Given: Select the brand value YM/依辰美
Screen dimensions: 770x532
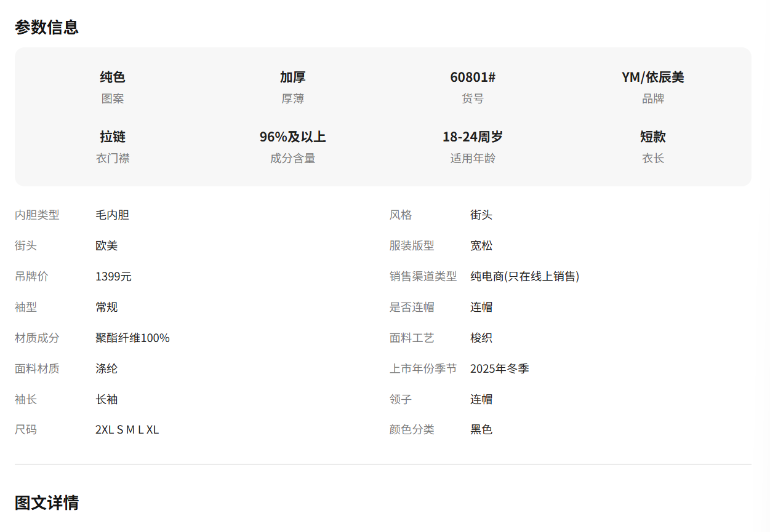Looking at the screenshot, I should 652,77.
